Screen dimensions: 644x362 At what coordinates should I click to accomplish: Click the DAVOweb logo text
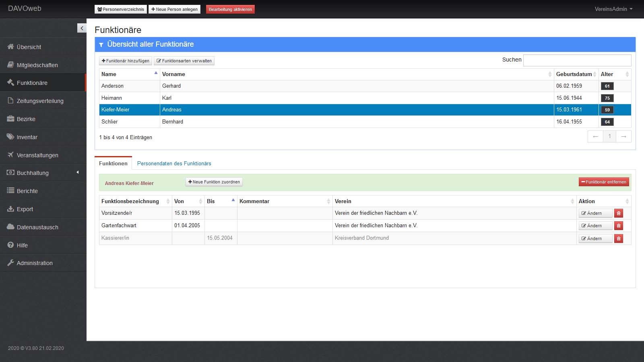pyautogui.click(x=25, y=8)
